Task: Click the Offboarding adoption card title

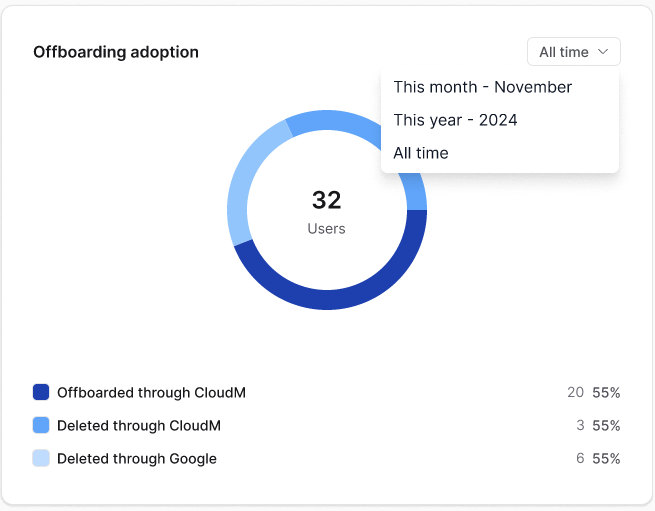Action: (116, 52)
